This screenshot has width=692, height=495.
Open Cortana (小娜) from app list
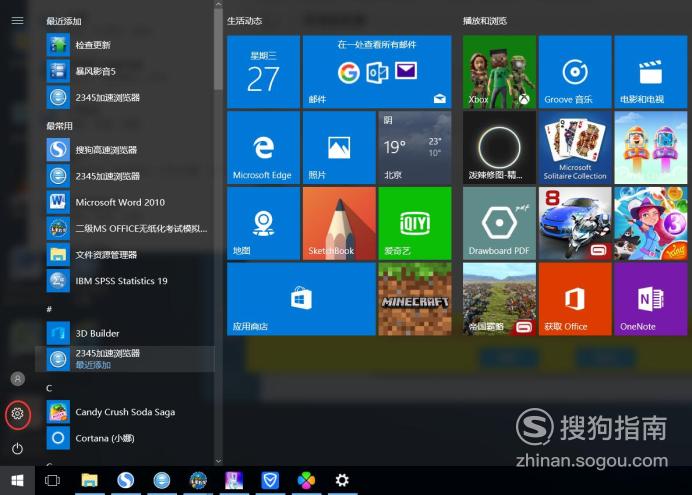[x=124, y=438]
